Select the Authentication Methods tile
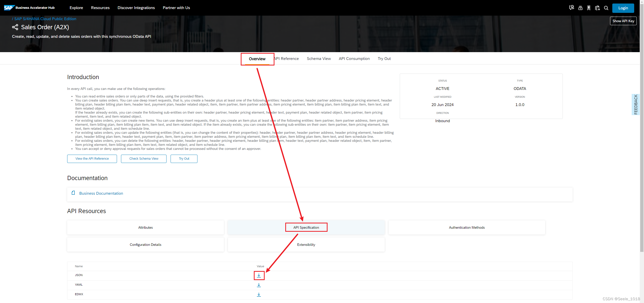644x303 pixels. pos(467,227)
